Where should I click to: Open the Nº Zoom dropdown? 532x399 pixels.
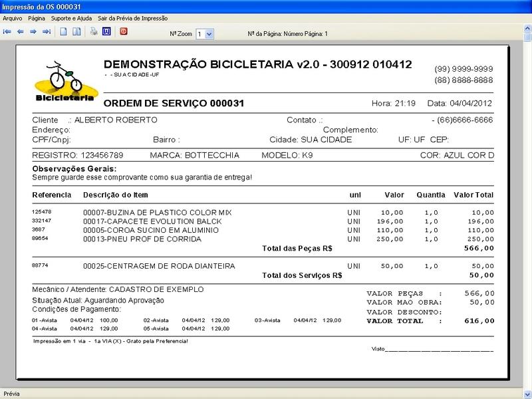pos(208,33)
